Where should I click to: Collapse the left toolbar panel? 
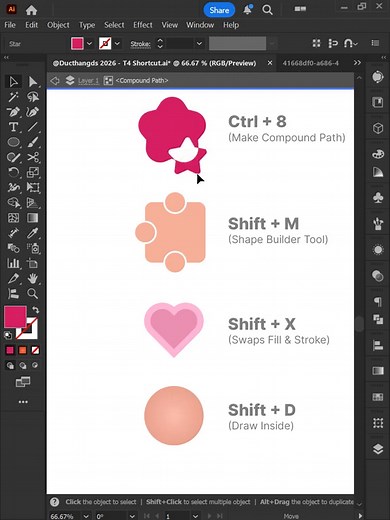click(x=6, y=58)
